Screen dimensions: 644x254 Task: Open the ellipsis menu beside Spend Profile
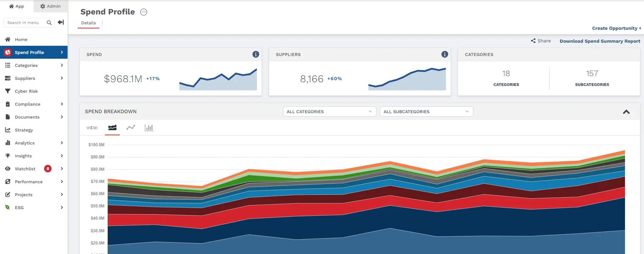click(x=144, y=12)
